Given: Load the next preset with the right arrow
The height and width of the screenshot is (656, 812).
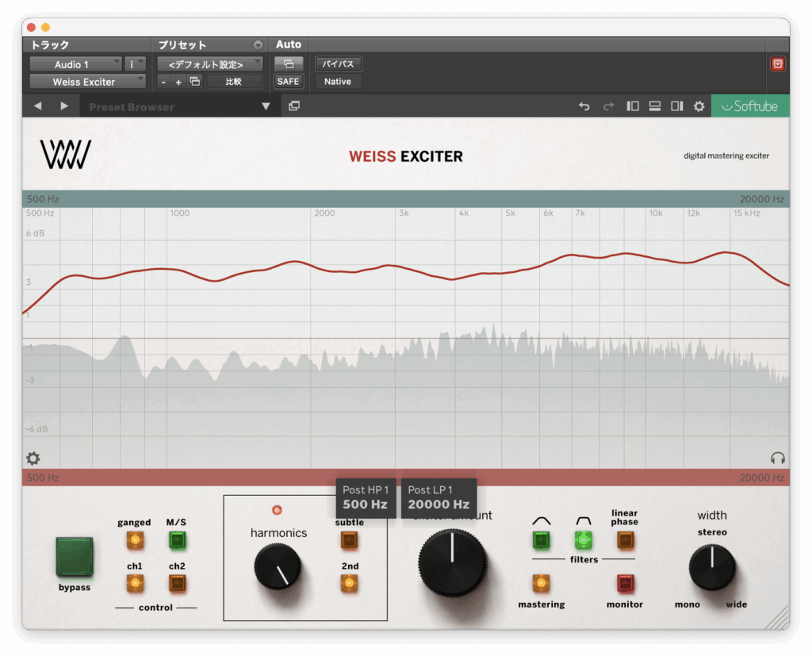Looking at the screenshot, I should [x=64, y=106].
